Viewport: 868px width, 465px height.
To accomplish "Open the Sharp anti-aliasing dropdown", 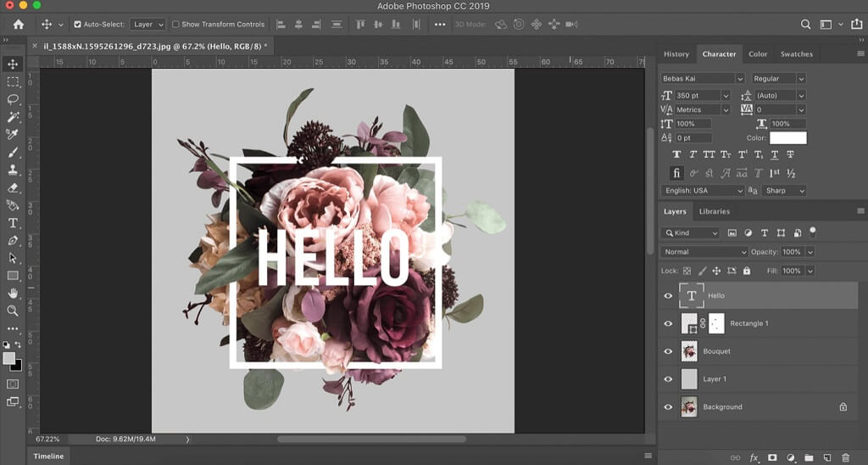I will coord(783,190).
